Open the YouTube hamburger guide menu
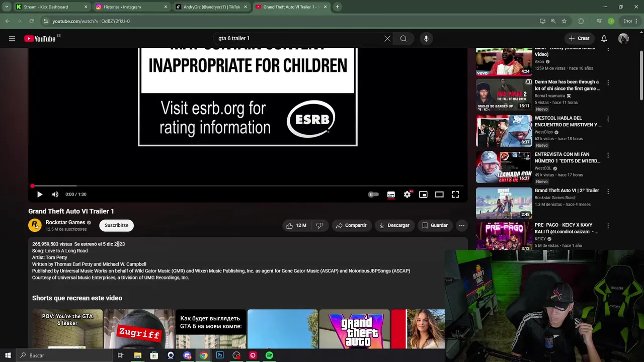The image size is (644, 362). tap(12, 38)
